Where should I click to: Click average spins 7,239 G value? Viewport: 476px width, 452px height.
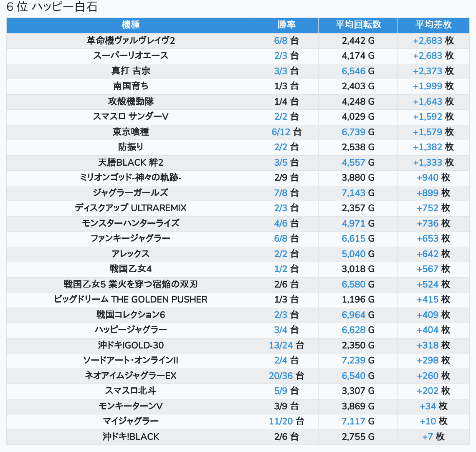click(358, 360)
